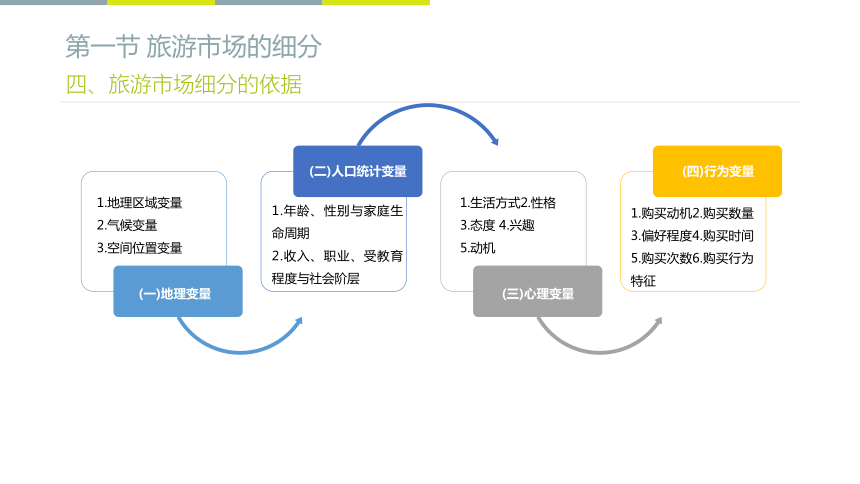The height and width of the screenshot is (484, 860).
Task: Click the text 5.动机
Action: click(478, 248)
